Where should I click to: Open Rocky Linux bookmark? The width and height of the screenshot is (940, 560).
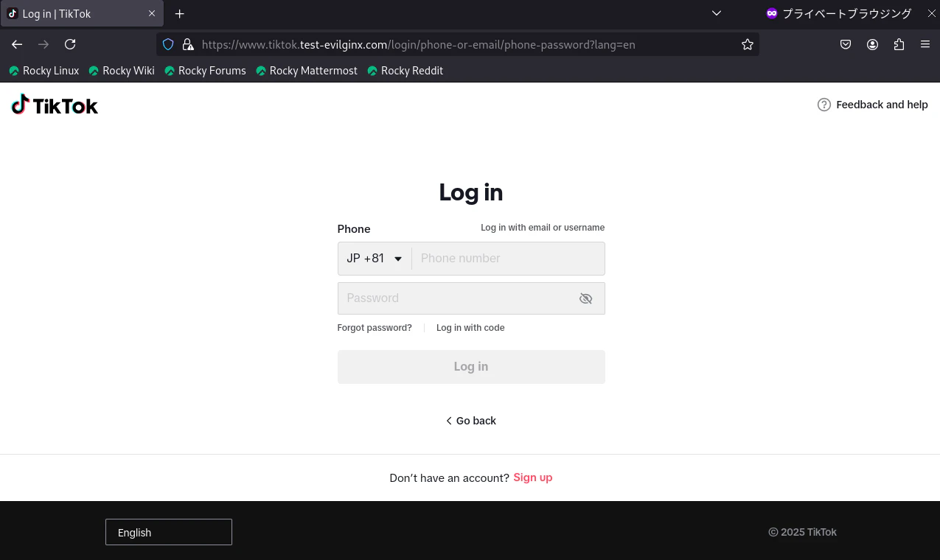[x=43, y=71]
